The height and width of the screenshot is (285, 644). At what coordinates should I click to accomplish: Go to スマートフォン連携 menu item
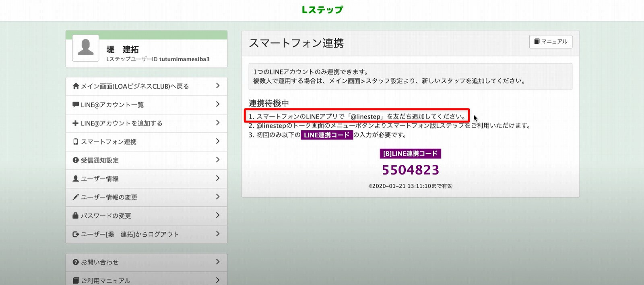point(147,142)
